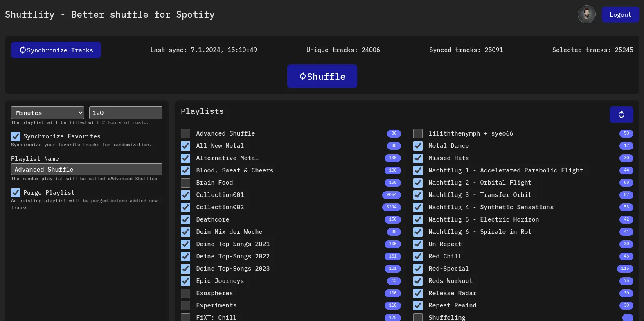Click the 'Selected tracks: 25245' text

[592, 50]
